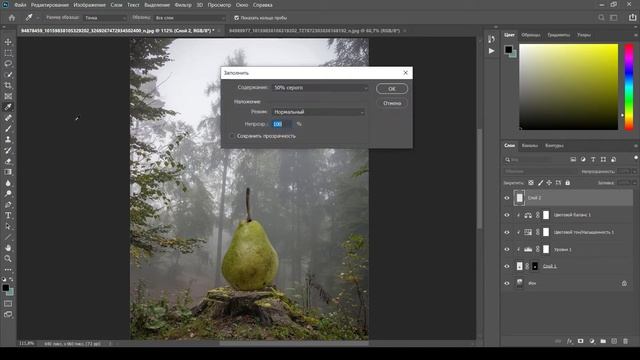Delete layer with trash icon

click(625, 341)
